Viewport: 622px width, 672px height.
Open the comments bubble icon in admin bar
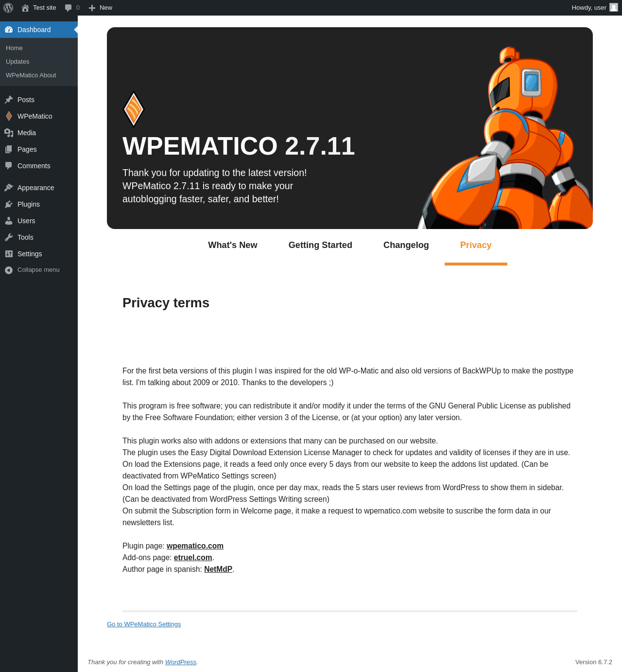point(68,8)
